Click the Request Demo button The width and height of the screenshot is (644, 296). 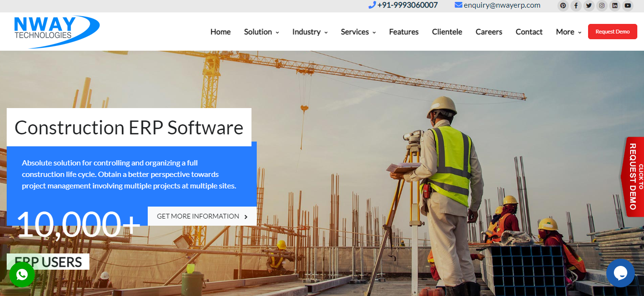(x=612, y=31)
